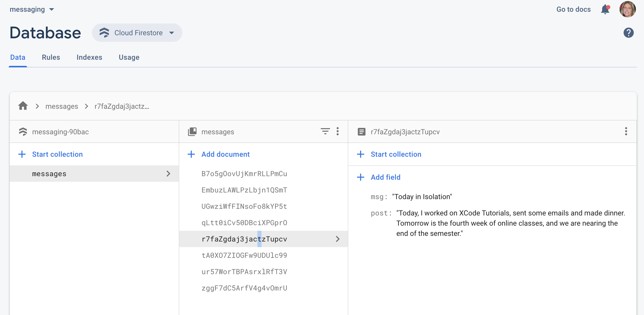Click plus icon beside Add document
The width and height of the screenshot is (644, 315).
191,154
